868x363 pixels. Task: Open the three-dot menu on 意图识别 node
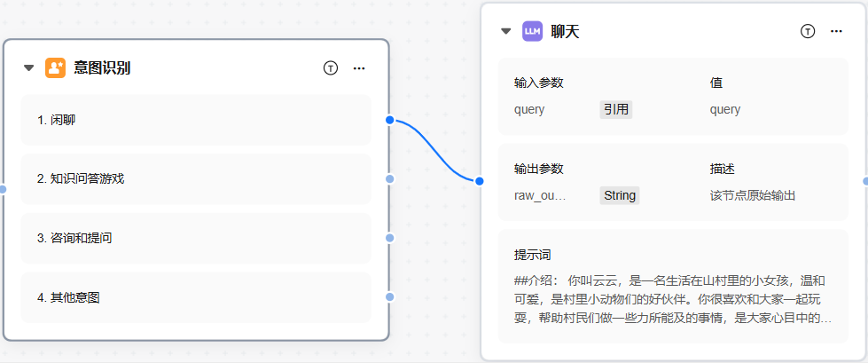click(x=359, y=67)
